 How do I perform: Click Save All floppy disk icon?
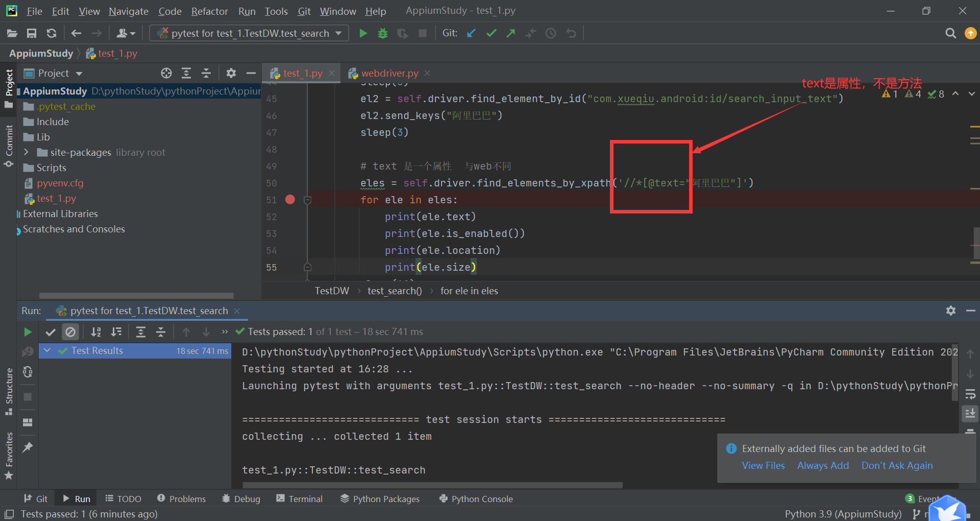pos(32,33)
